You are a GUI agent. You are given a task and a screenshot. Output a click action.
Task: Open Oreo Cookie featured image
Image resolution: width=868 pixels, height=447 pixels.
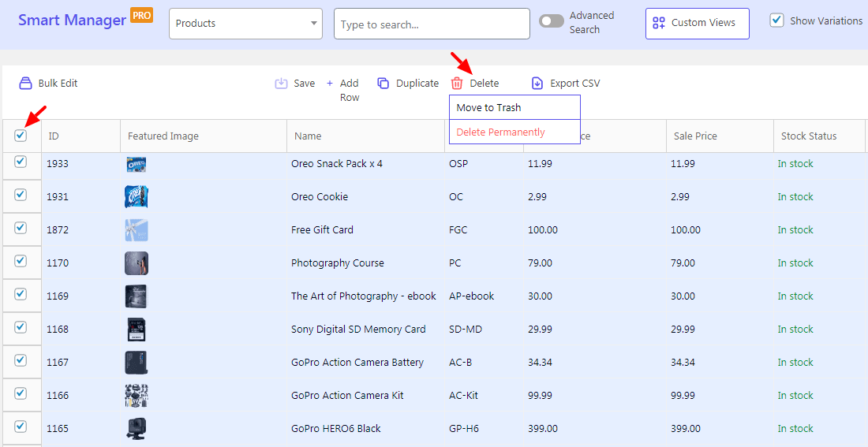pos(137,197)
